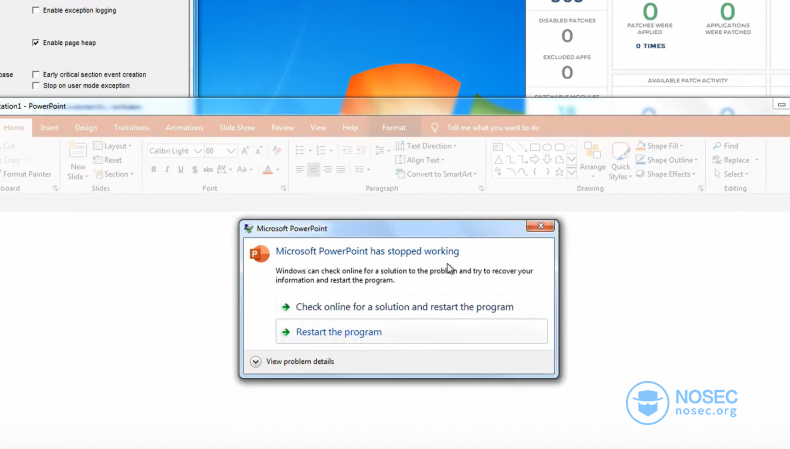Click the Underline formatting icon
This screenshot has height=449, width=790.
tap(181, 169)
